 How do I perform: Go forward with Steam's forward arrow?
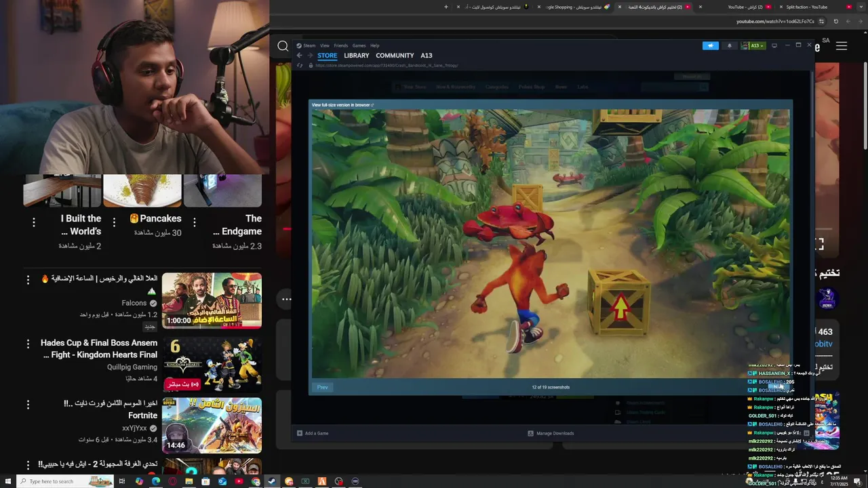[310, 56]
